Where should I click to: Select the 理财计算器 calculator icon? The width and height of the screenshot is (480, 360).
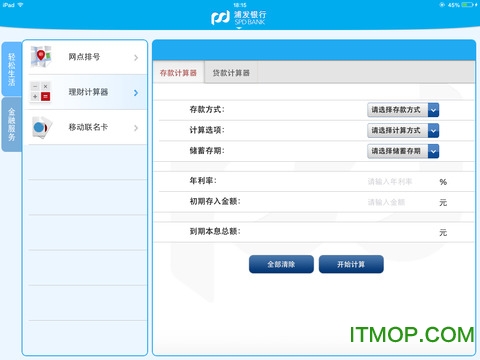pos(41,92)
